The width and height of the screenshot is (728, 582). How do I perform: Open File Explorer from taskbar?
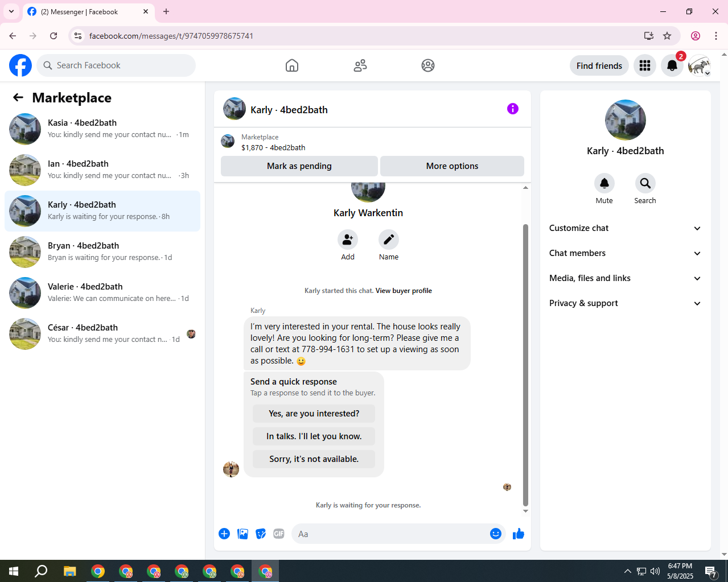69,571
